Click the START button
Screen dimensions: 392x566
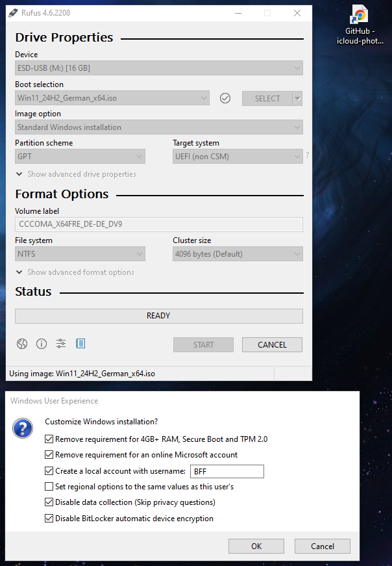click(203, 344)
